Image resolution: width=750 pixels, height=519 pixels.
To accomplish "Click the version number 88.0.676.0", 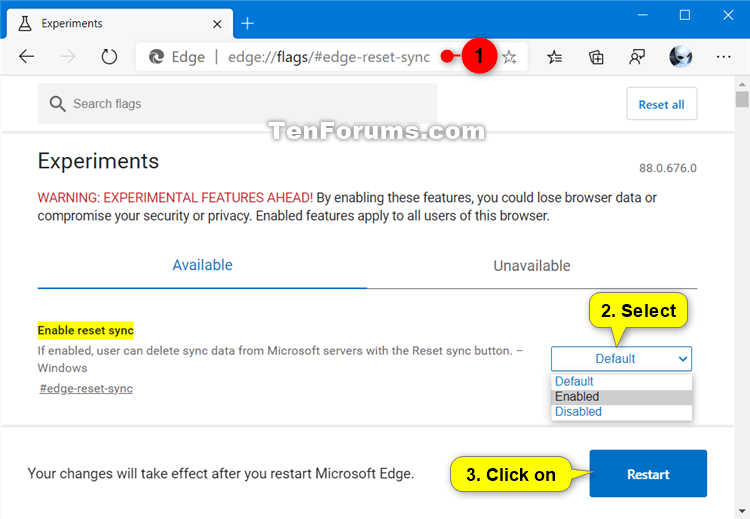I will click(668, 168).
